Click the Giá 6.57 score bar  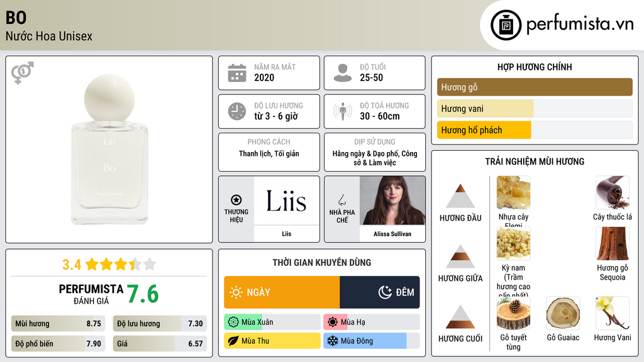(160, 344)
